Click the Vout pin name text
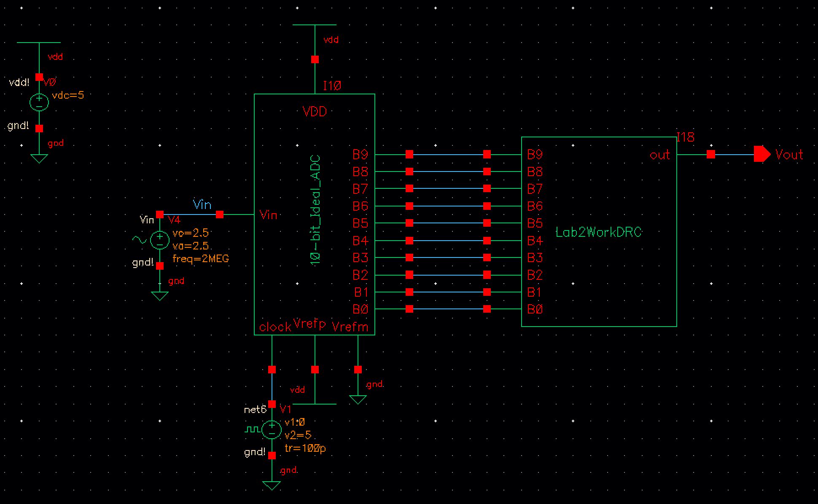The width and height of the screenshot is (818, 504). (789, 155)
